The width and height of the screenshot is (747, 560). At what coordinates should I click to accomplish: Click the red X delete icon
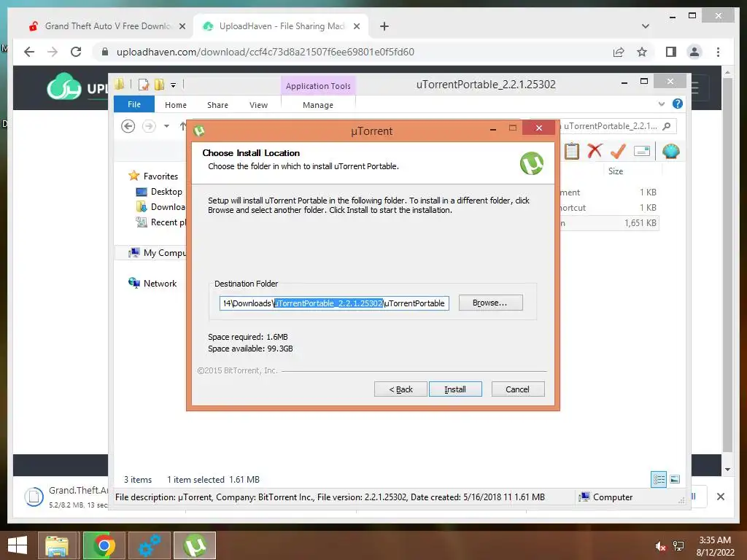point(595,151)
